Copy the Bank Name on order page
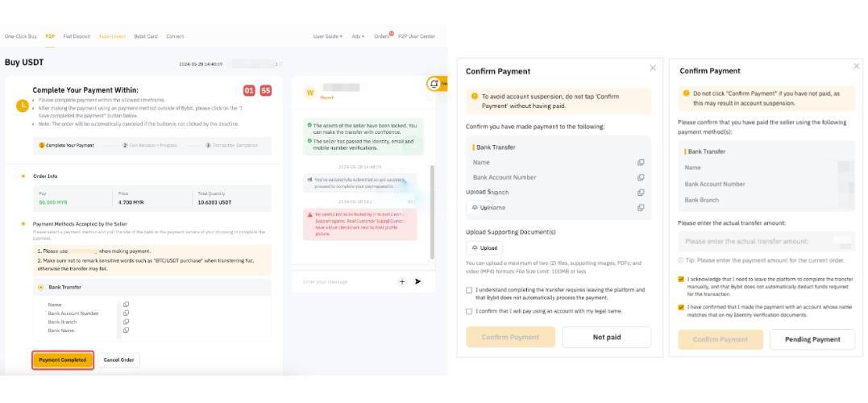Image resolution: width=868 pixels, height=403 pixels. [126, 330]
